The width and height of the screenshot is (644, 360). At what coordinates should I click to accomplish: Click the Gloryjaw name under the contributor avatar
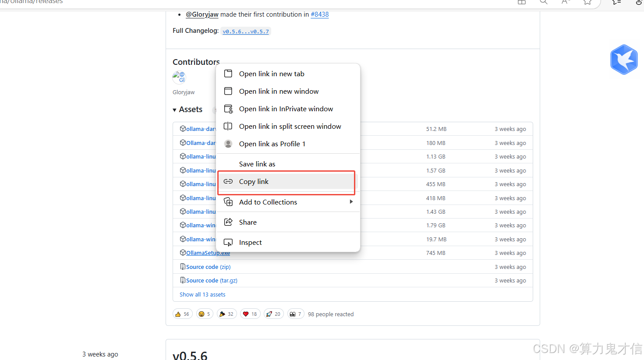tap(184, 92)
